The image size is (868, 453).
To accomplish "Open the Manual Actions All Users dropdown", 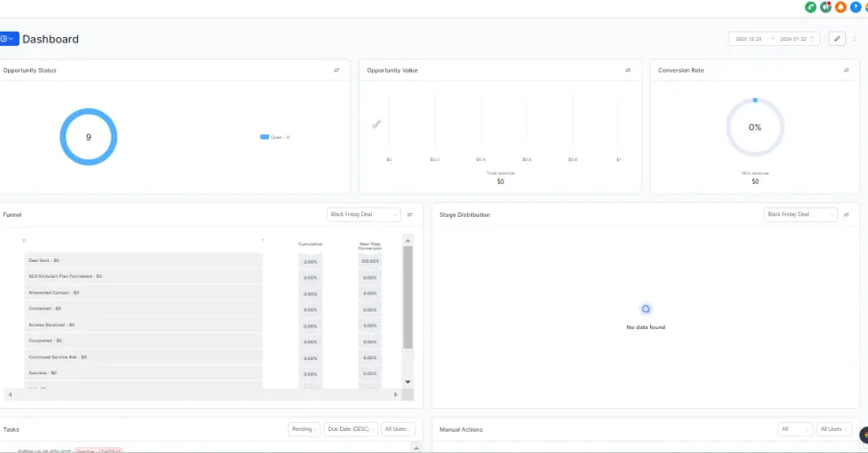I will pos(833,429).
